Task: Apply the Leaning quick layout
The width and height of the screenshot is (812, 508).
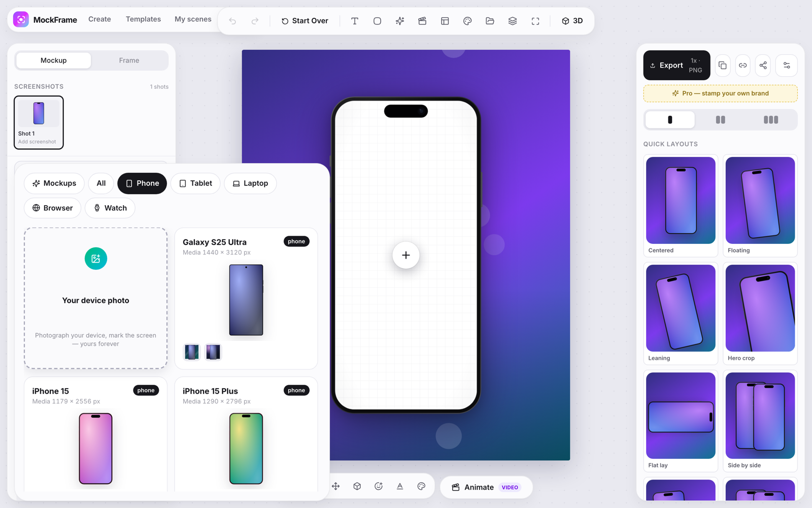Action: (x=681, y=313)
